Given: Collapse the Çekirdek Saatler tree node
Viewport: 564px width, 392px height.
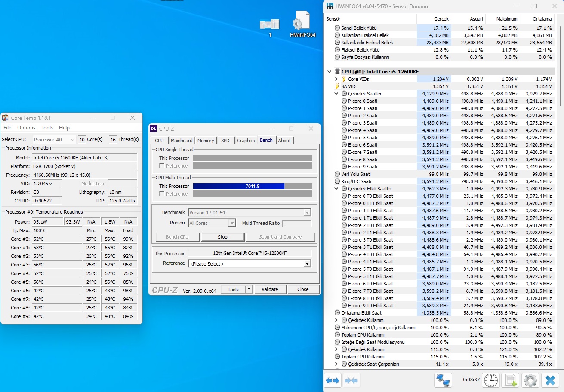Looking at the screenshot, I should [336, 94].
